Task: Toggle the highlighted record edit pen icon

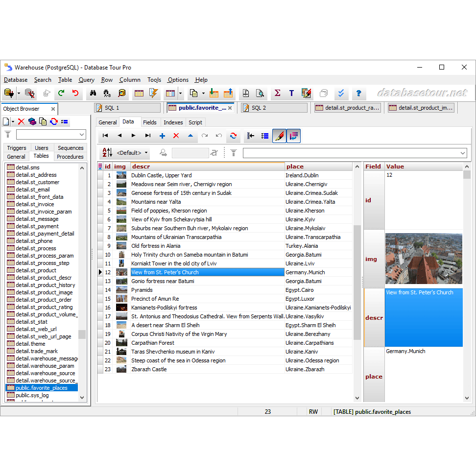Action: tap(279, 136)
